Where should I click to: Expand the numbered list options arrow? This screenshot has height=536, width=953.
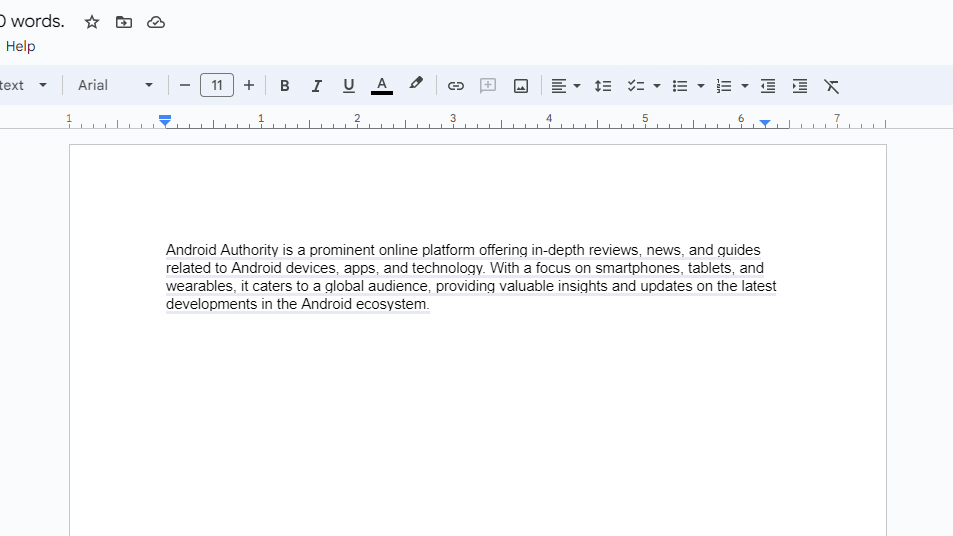(x=745, y=86)
